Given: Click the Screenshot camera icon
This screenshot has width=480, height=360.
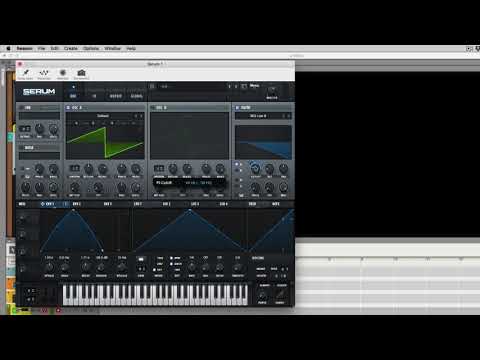Looking at the screenshot, I should click(81, 73).
